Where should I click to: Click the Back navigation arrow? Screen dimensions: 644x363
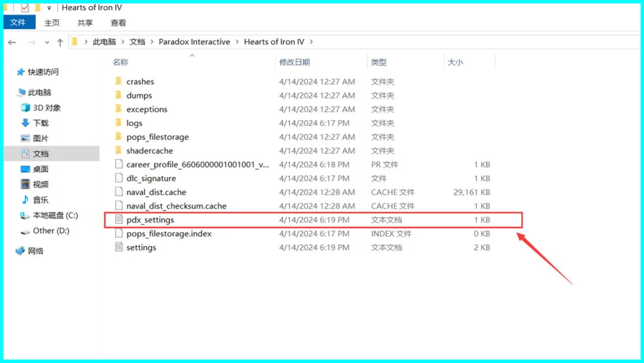[13, 42]
